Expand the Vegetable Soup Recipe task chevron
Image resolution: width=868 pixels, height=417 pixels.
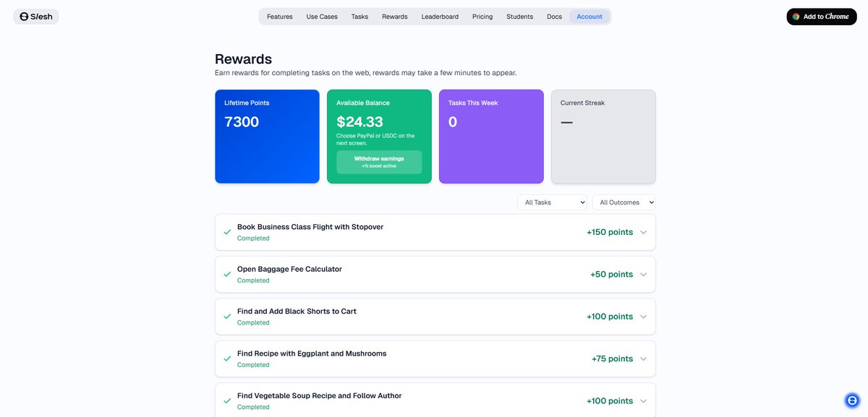click(643, 401)
